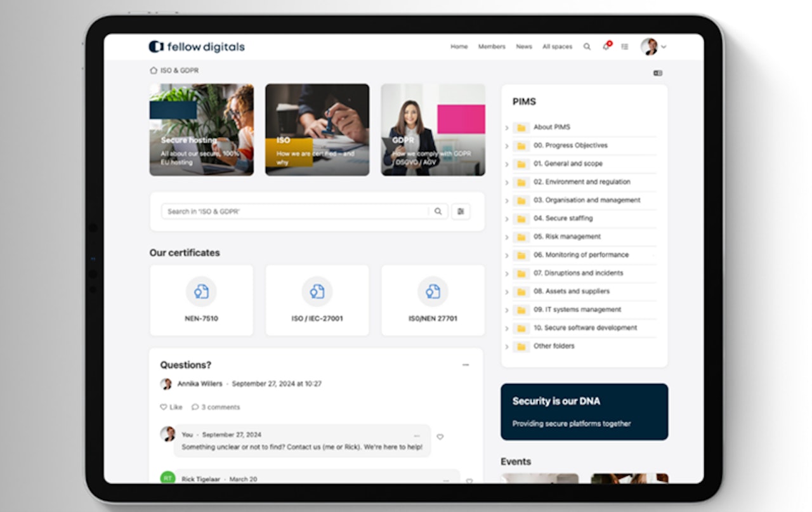Toggle the heart on your September 27 comment
The image size is (812, 512).
click(440, 437)
